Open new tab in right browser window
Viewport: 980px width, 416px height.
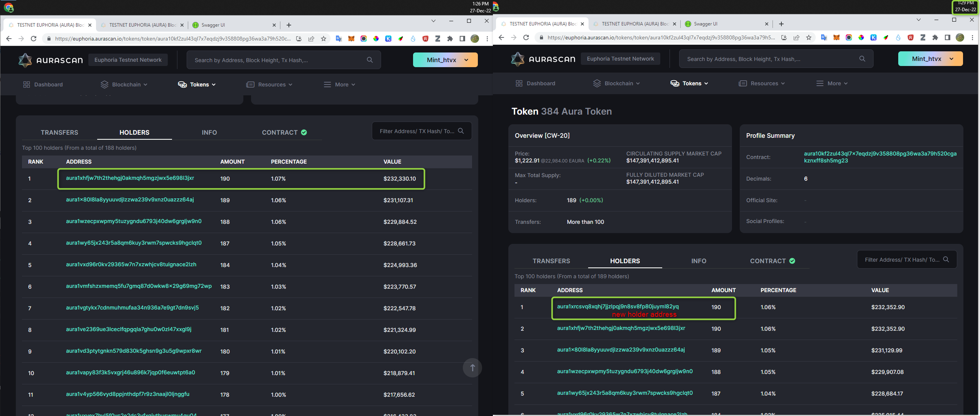coord(781,24)
